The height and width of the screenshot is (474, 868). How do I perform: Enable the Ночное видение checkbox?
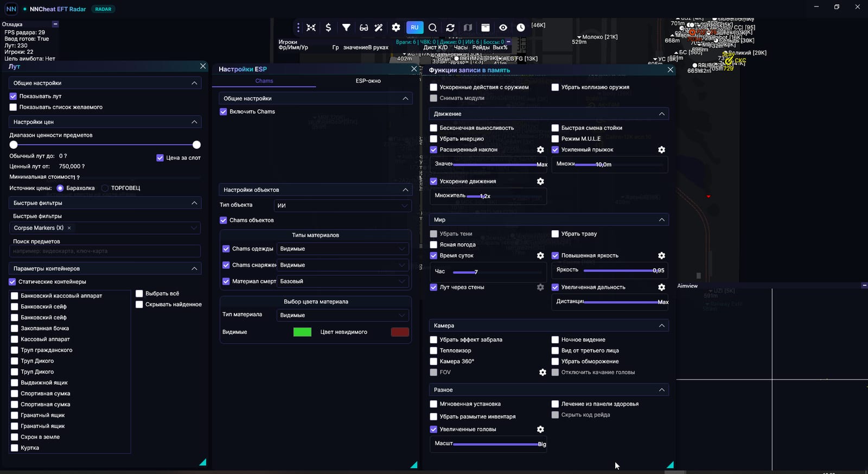point(555,339)
